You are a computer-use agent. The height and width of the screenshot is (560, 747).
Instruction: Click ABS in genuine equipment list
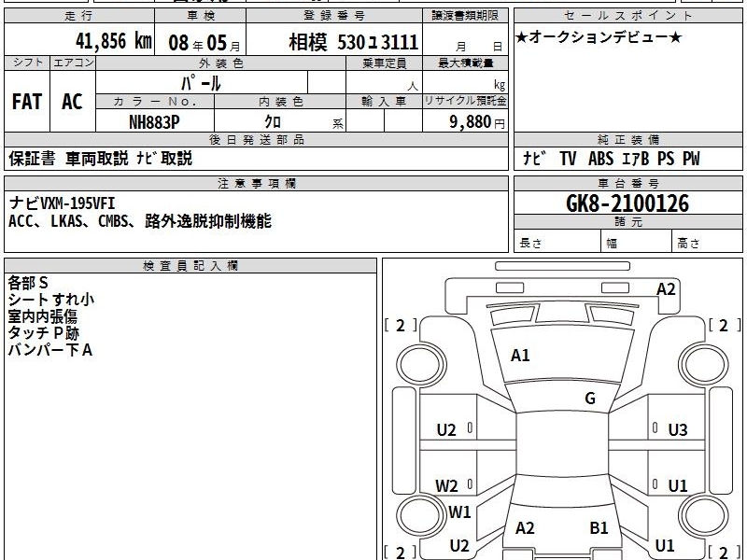click(x=600, y=159)
